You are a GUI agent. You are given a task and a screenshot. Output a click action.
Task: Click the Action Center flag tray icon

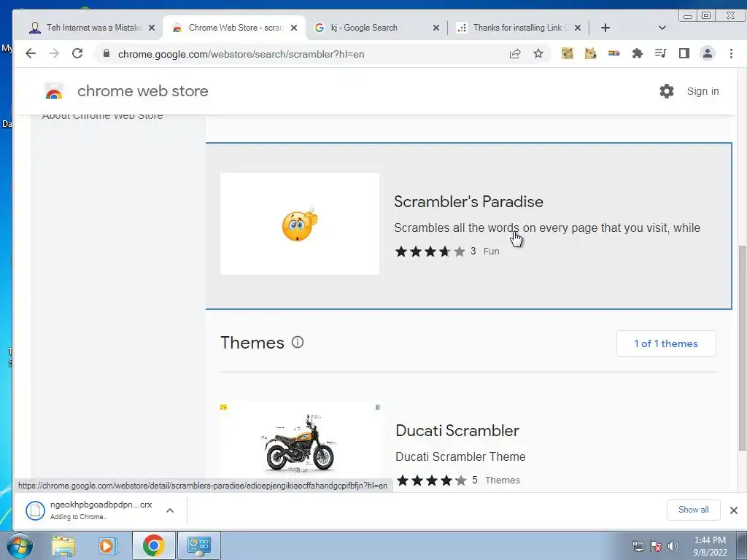pyautogui.click(x=656, y=546)
